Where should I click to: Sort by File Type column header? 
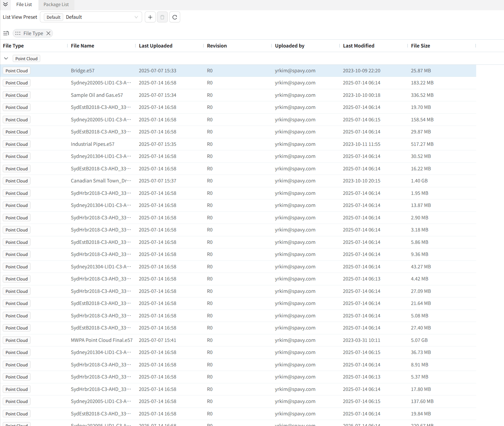13,46
